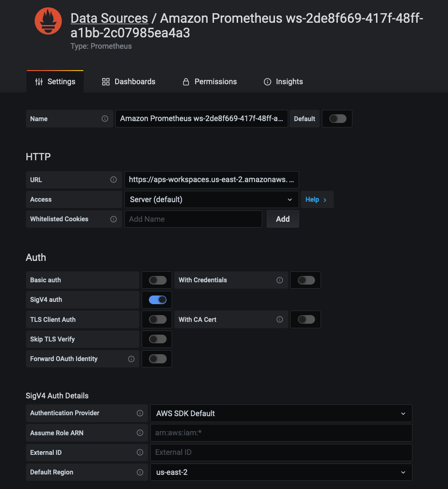Click the SigV4 Auth Details heading

tap(57, 396)
